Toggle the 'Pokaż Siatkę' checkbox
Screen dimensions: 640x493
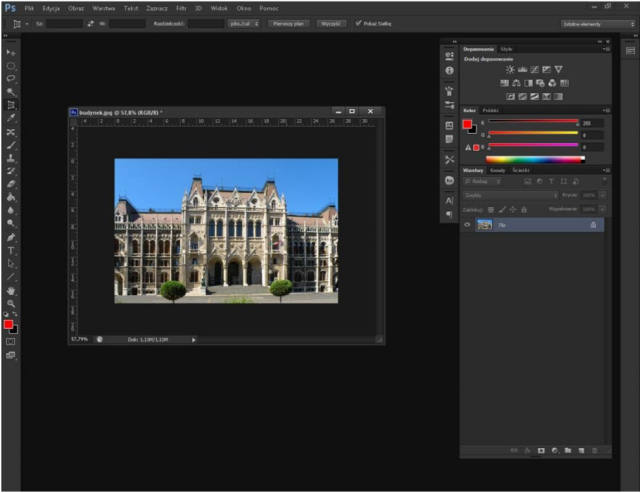(358, 23)
